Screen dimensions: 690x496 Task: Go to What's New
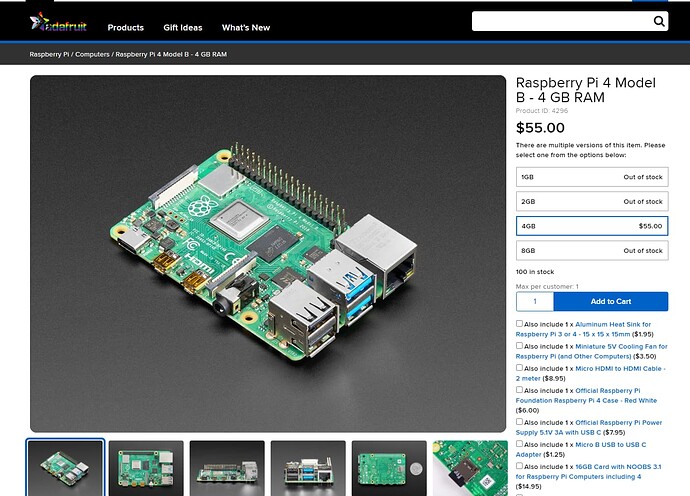(246, 27)
